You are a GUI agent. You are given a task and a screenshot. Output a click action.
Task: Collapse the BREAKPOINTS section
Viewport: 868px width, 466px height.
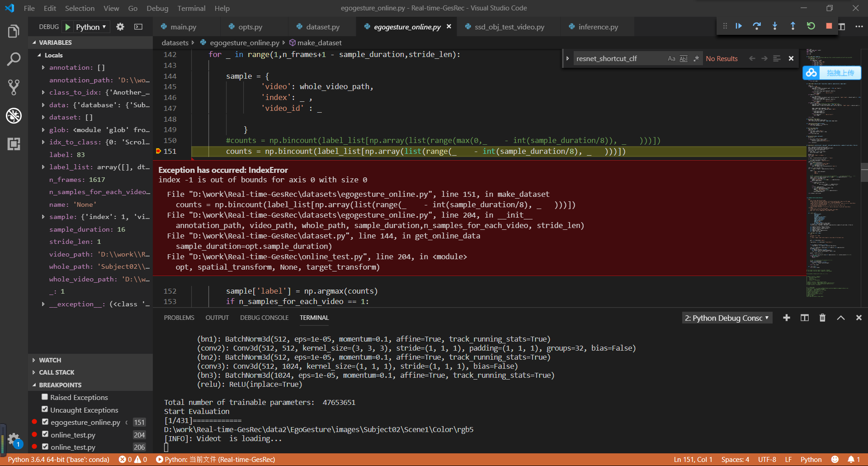[x=60, y=385]
